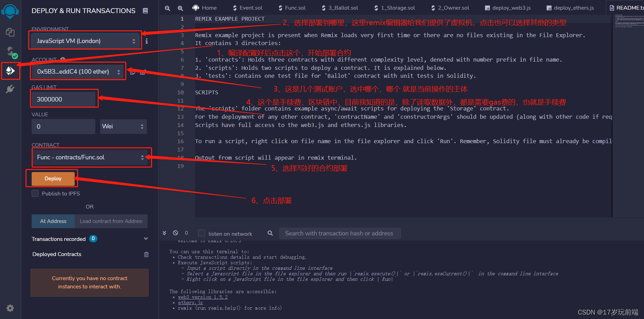Click 'Output from script will appear' line

tap(276, 158)
